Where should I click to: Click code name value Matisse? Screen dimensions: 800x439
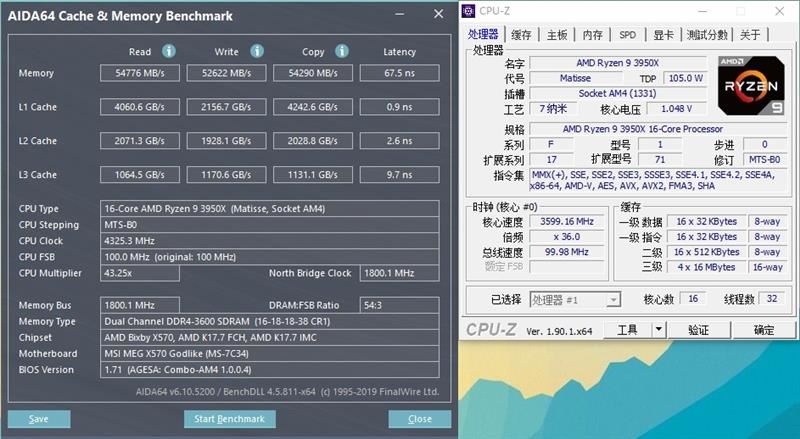point(576,78)
